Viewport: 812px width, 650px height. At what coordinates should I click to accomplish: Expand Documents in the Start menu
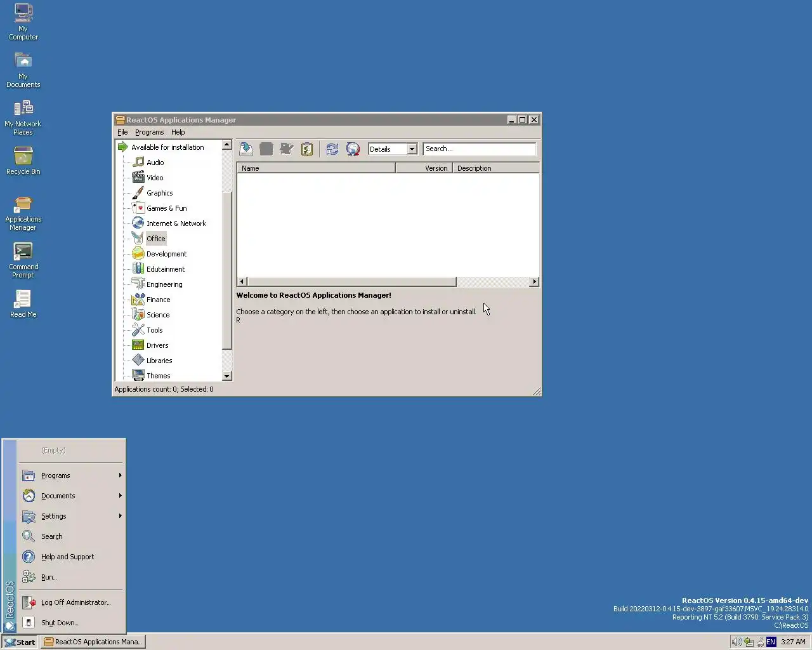(x=72, y=496)
